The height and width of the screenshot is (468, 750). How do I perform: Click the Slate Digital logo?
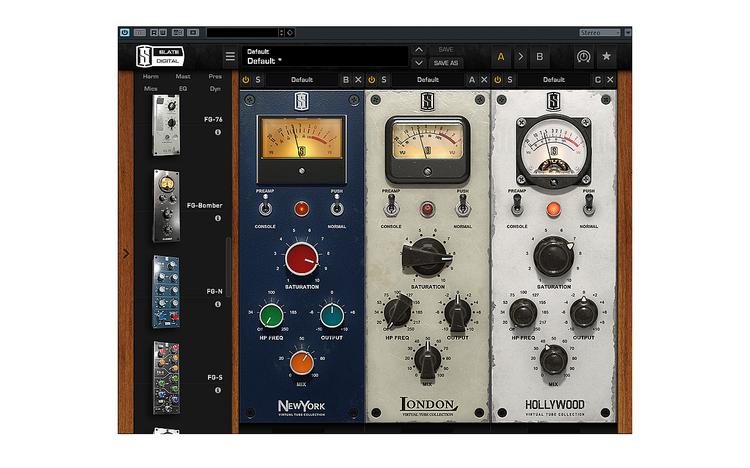click(x=159, y=56)
